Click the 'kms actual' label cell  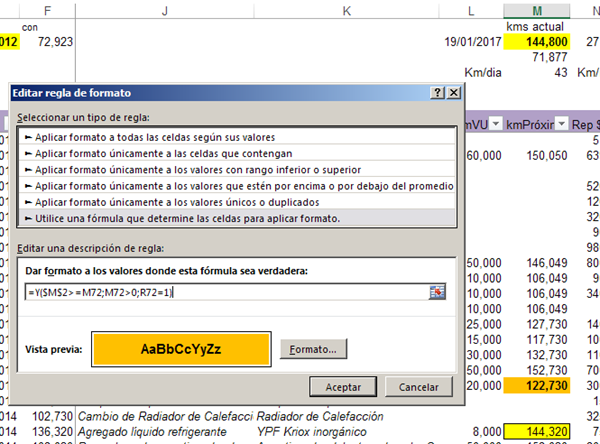coord(537,26)
